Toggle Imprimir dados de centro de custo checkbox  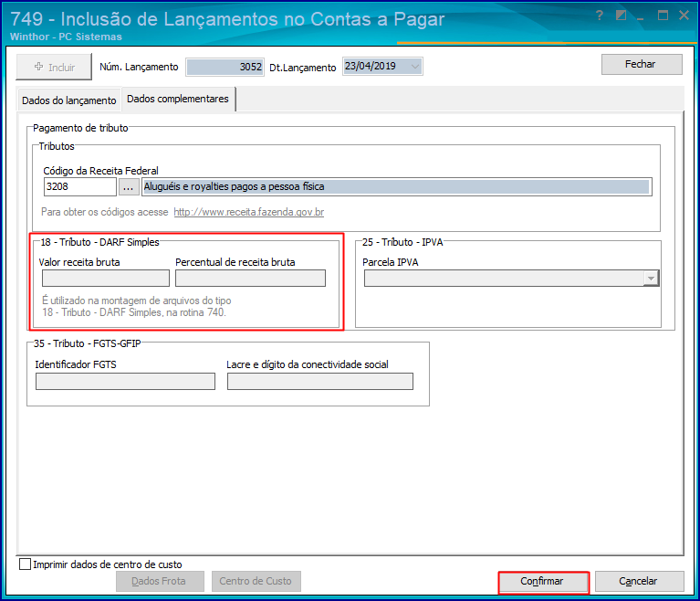pyautogui.click(x=25, y=564)
